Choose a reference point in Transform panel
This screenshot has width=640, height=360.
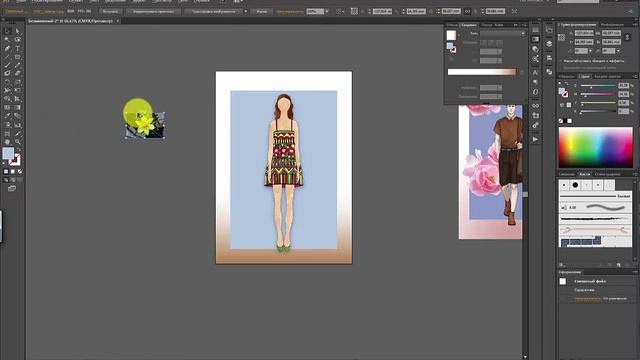pyautogui.click(x=562, y=38)
